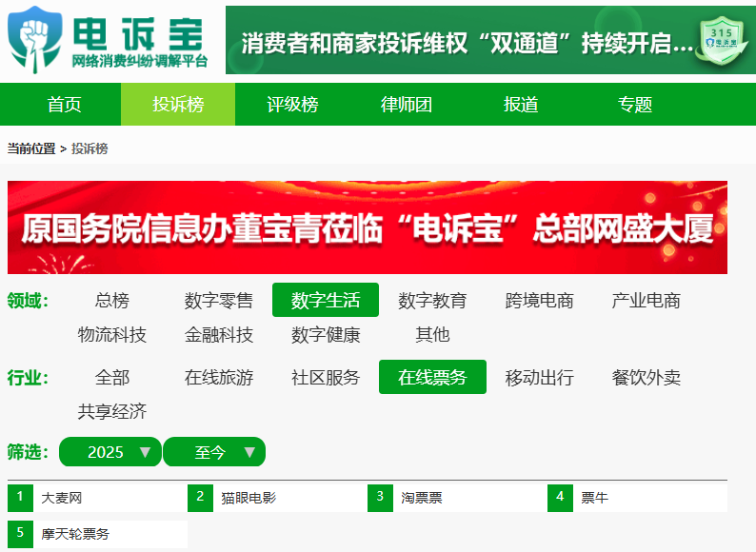Select 产业电商 domain filter
Image resolution: width=756 pixels, height=552 pixels.
pyautogui.click(x=646, y=301)
